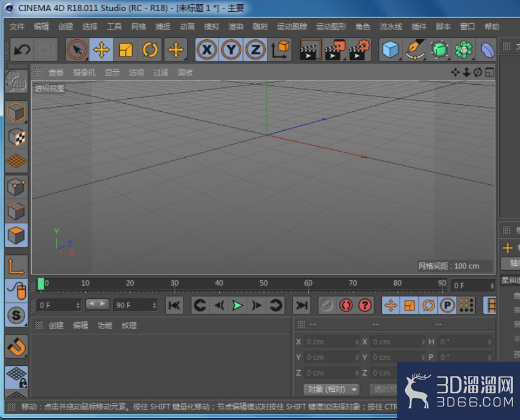Open viewport 显示 menu
Screen dimensions: 520x420
coord(112,72)
